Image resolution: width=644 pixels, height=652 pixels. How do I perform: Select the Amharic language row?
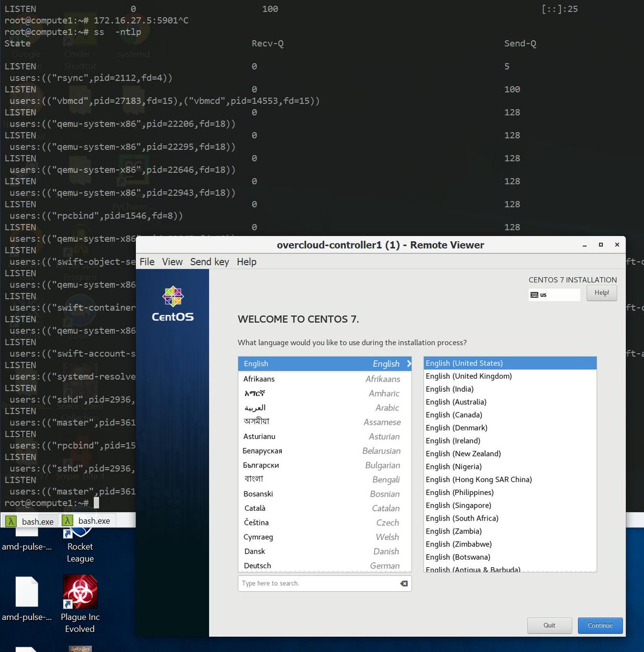point(325,393)
